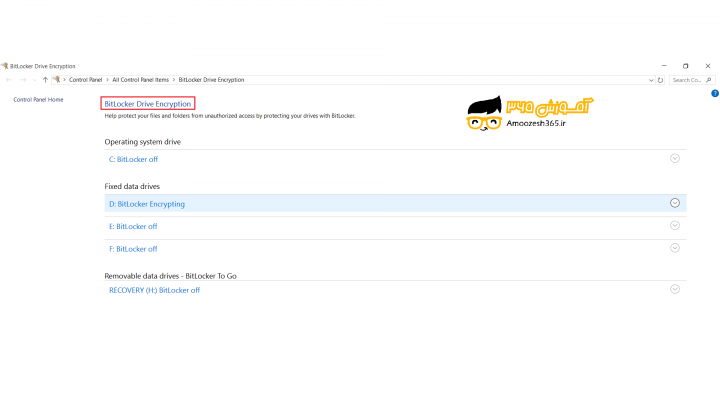Click the Operating system drive label
The image size is (720, 400).
click(142, 142)
